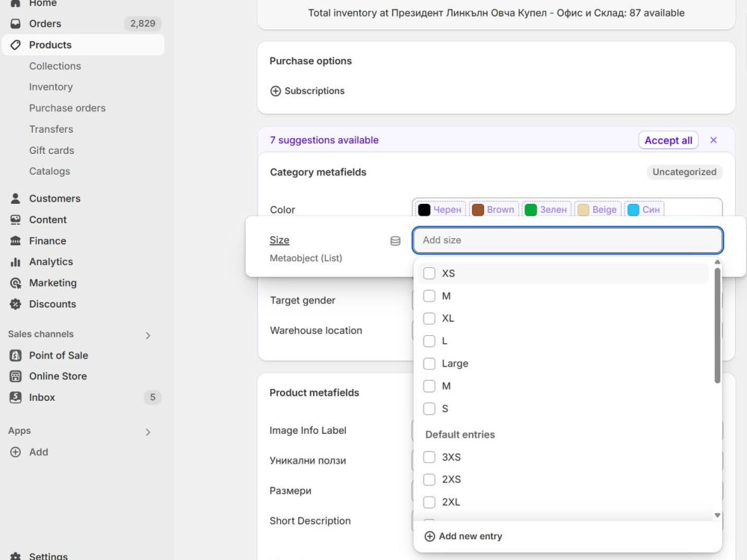Check the 2XL default entry checkbox
This screenshot has width=747, height=560.
tap(430, 502)
